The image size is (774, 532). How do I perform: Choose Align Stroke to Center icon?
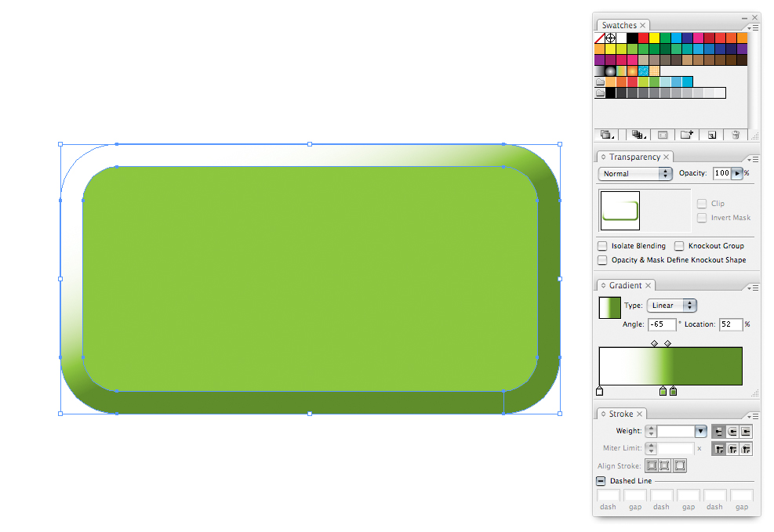[x=652, y=465]
